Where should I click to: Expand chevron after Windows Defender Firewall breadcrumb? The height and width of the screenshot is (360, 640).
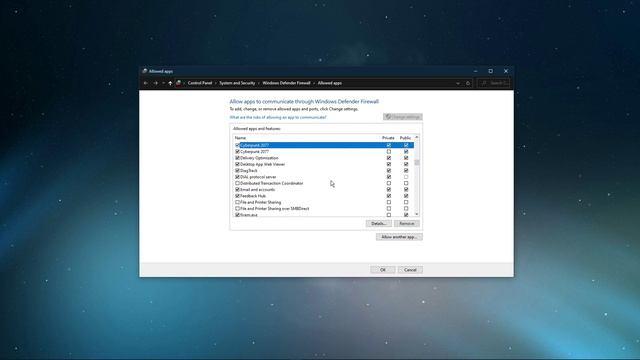(x=314, y=83)
